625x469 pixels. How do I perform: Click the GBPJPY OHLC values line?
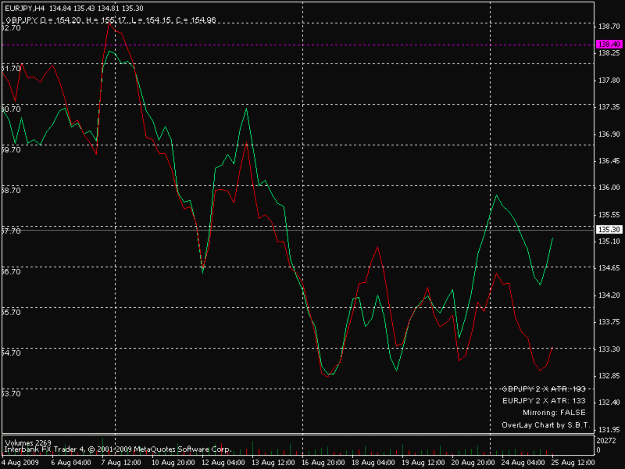coord(111,20)
